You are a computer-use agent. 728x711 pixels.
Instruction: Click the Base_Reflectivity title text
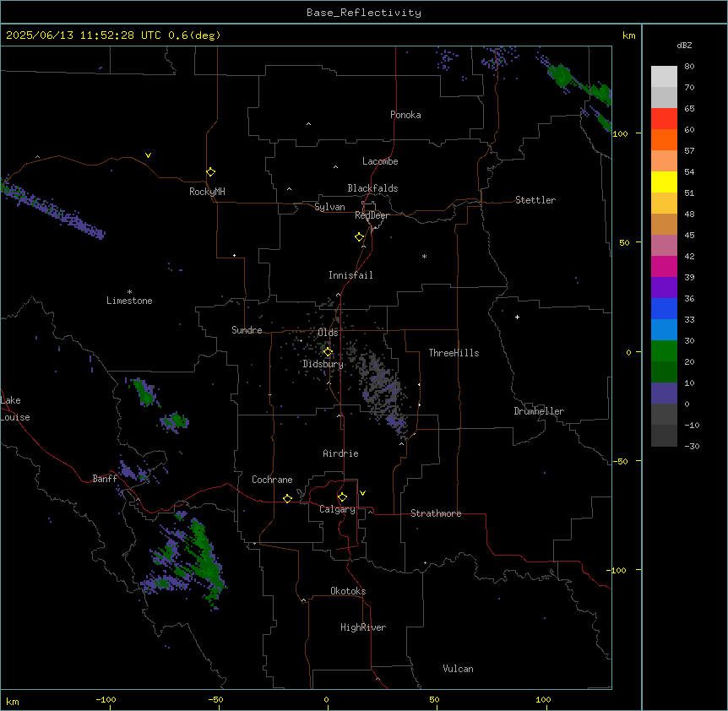coord(364,13)
